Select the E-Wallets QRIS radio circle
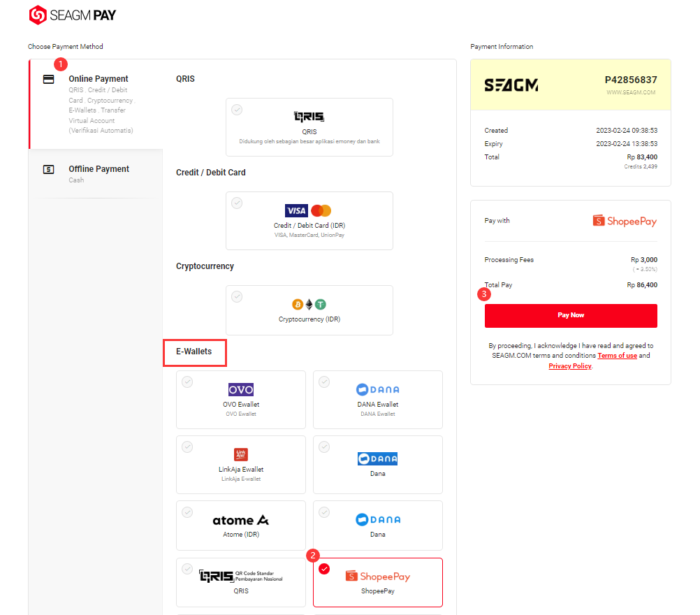This screenshot has height=615, width=700. point(187,569)
